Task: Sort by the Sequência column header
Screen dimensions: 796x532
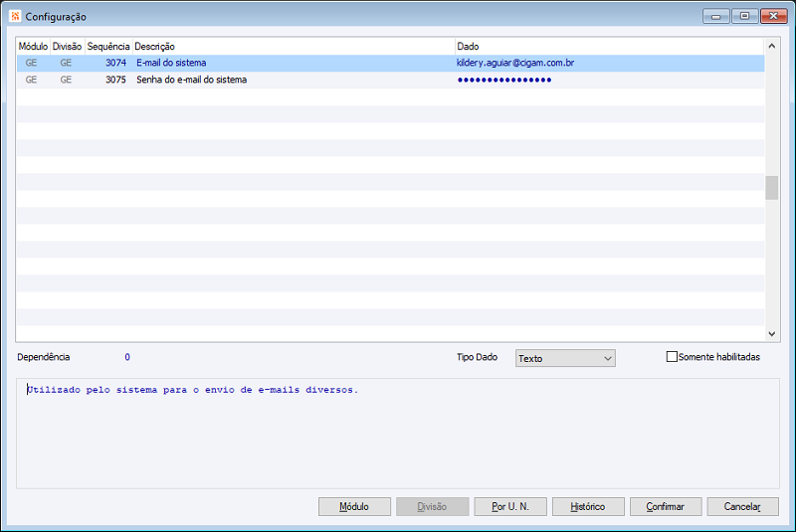Action: 108,46
